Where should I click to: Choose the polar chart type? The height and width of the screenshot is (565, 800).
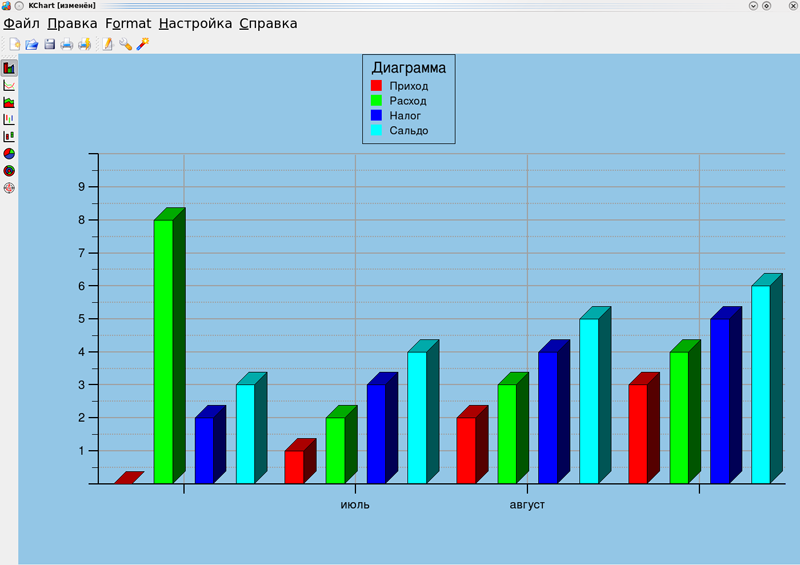[9, 188]
